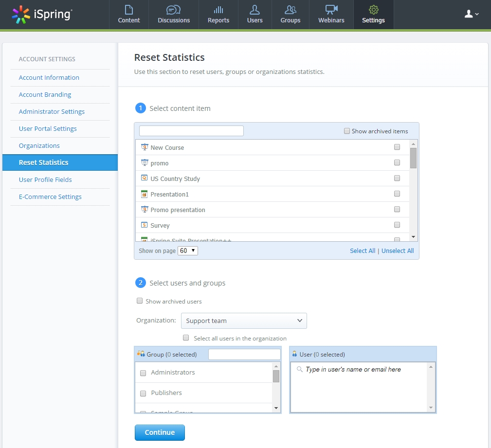Click the Group header icon
Image resolution: width=491 pixels, height=448 pixels.
tap(141, 354)
